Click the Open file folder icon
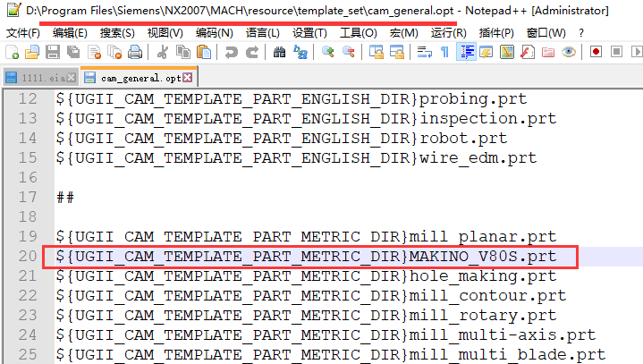This screenshot has width=643, height=364. (x=32, y=52)
